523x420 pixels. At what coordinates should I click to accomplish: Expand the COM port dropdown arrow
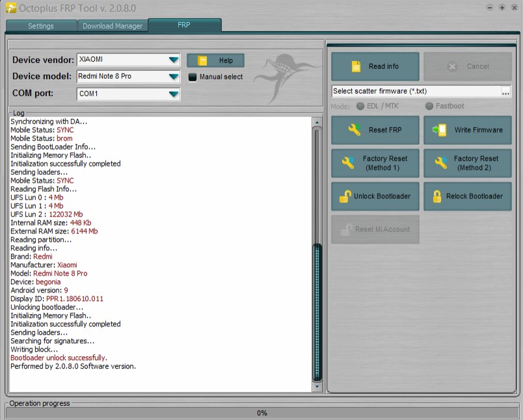pyautogui.click(x=174, y=94)
